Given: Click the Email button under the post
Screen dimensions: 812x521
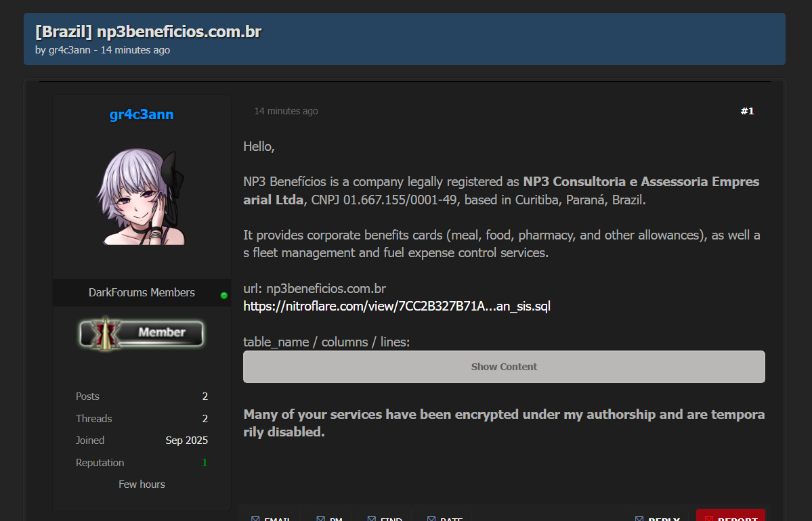Looking at the screenshot, I should (270, 518).
